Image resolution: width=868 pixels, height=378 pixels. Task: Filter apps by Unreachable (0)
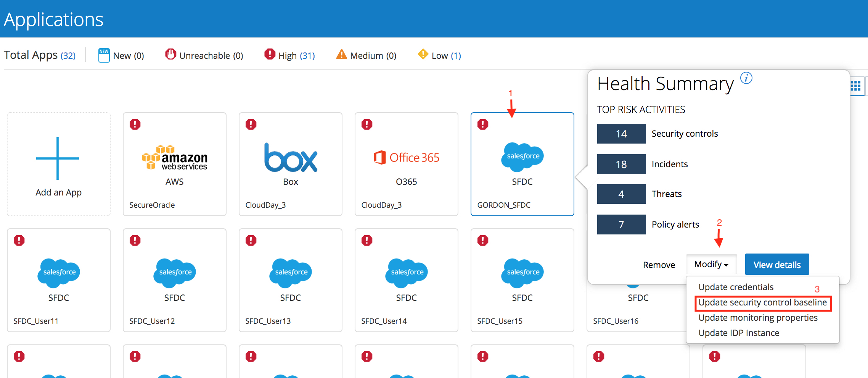pos(211,56)
